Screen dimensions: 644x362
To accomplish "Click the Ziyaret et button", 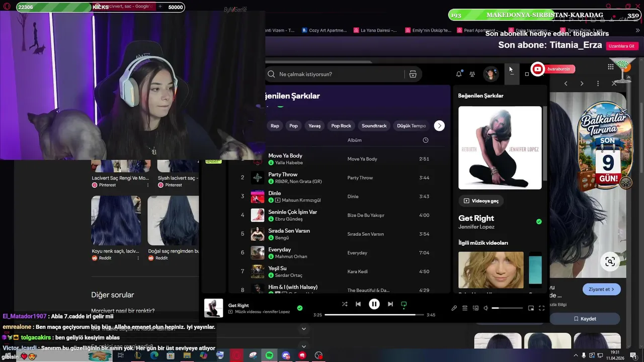I will coord(601,289).
